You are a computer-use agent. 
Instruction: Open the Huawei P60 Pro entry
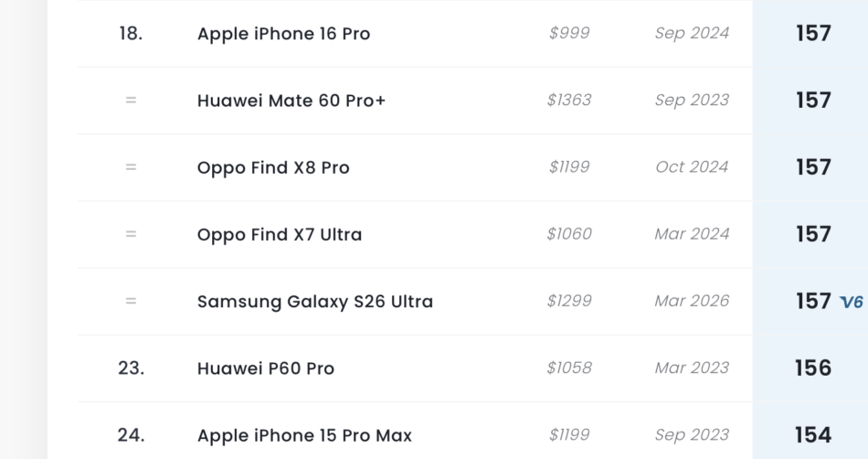tap(266, 368)
